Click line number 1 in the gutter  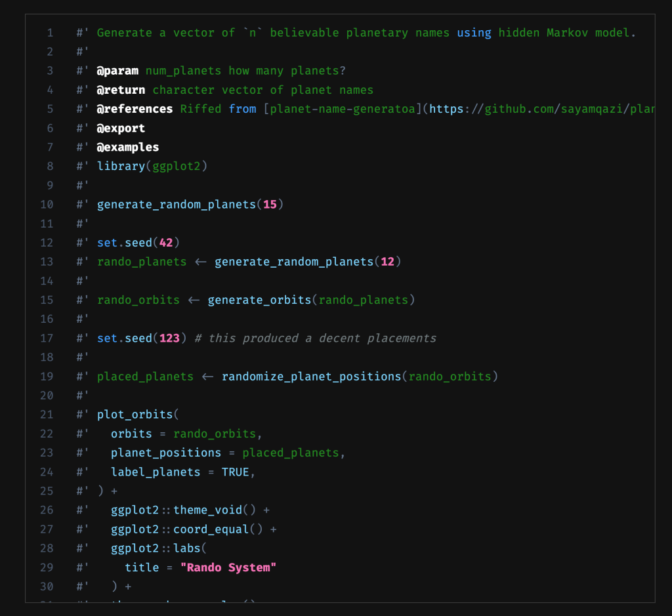point(50,33)
